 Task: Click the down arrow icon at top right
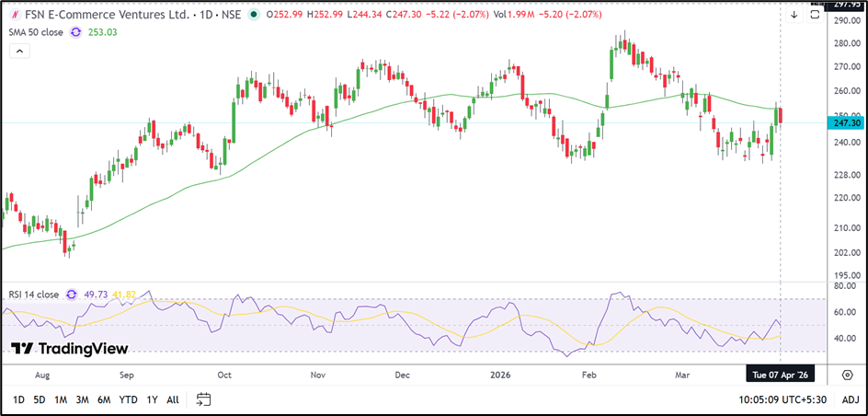click(x=794, y=15)
